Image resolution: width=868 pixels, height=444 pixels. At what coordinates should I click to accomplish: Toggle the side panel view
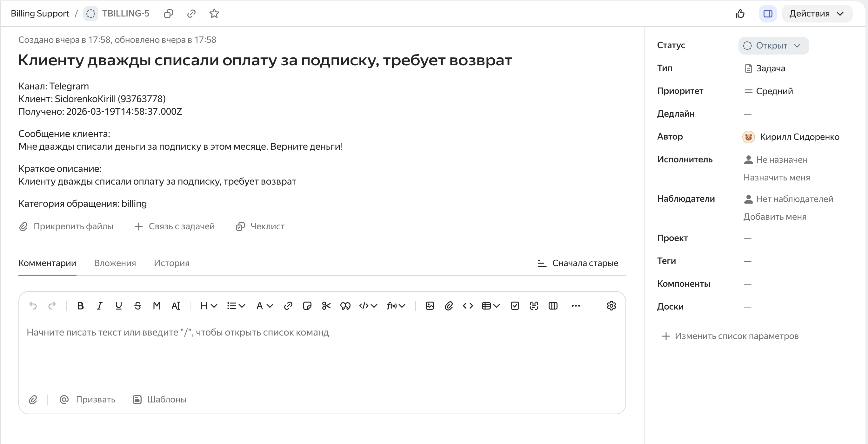[768, 13]
